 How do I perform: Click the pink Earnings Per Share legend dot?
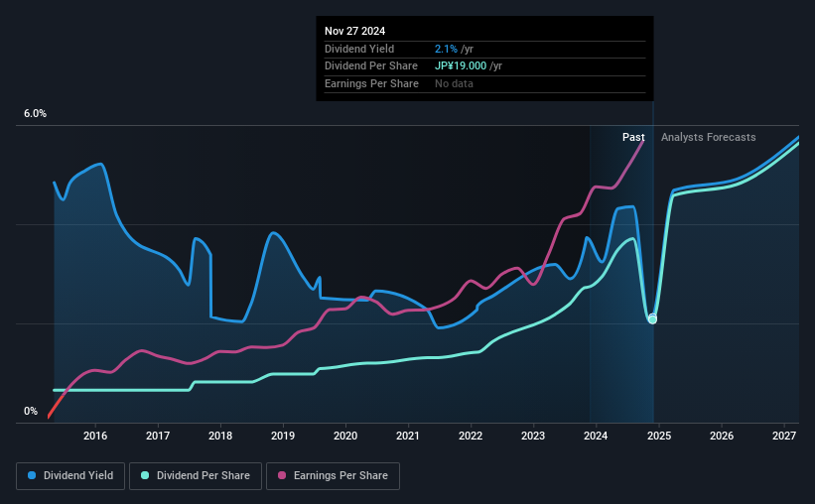(282, 475)
